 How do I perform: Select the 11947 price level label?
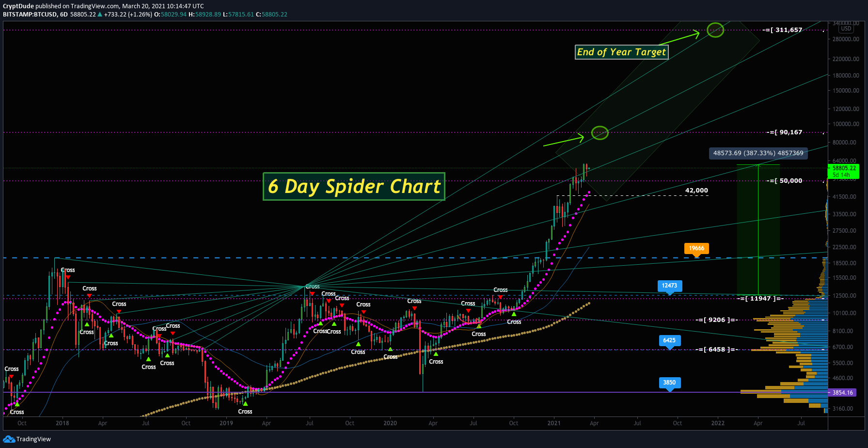[760, 299]
